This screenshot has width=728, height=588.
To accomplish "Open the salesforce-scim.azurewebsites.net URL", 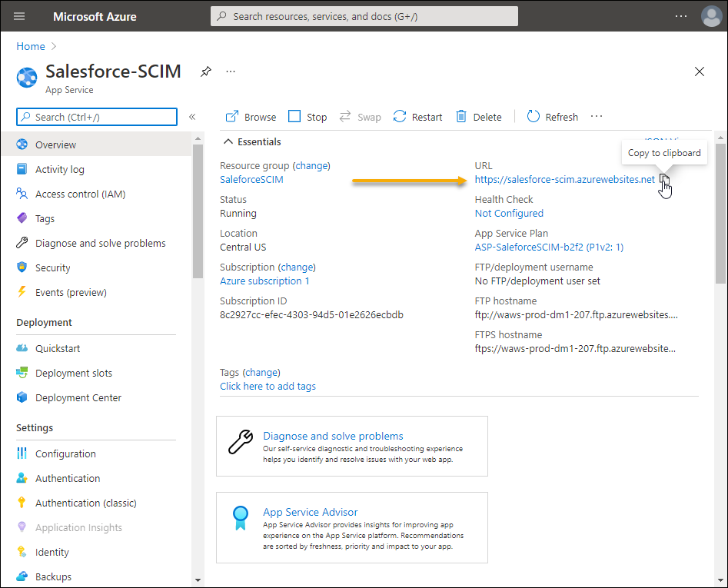I will click(564, 180).
